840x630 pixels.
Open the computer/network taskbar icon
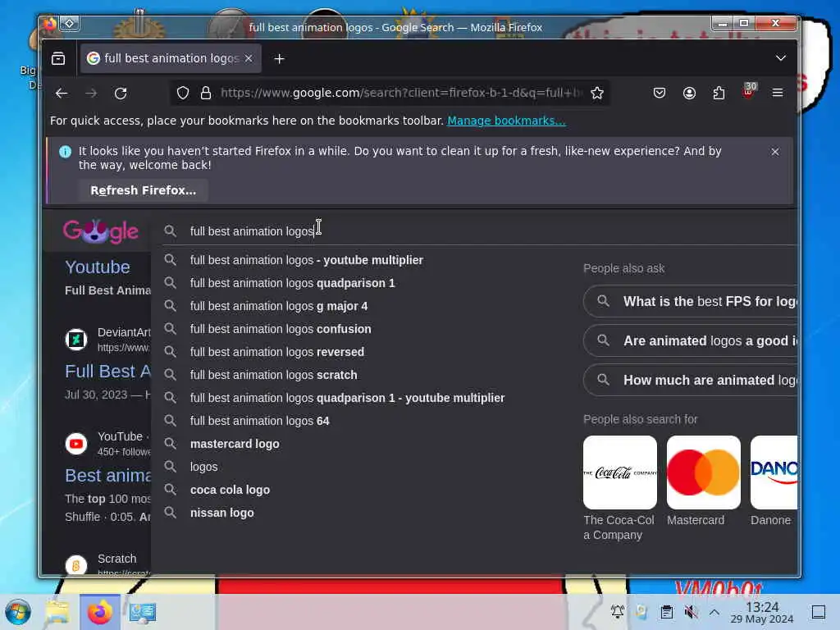(143, 612)
